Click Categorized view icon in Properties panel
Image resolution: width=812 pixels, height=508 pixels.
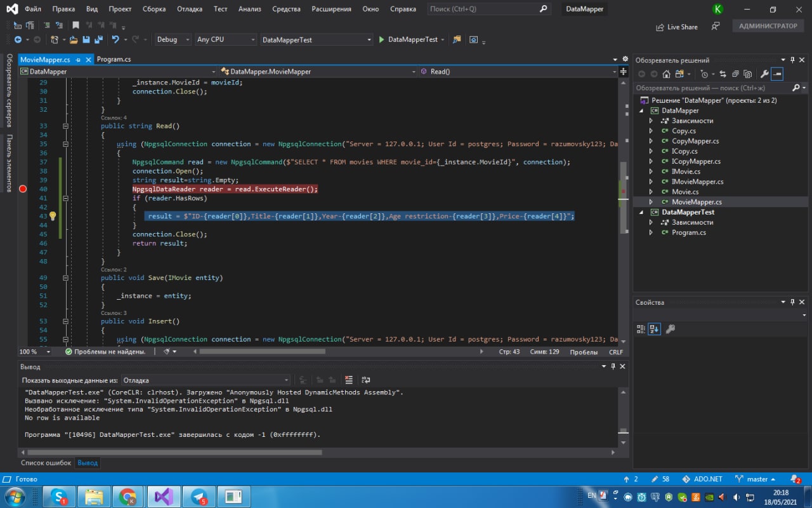641,329
